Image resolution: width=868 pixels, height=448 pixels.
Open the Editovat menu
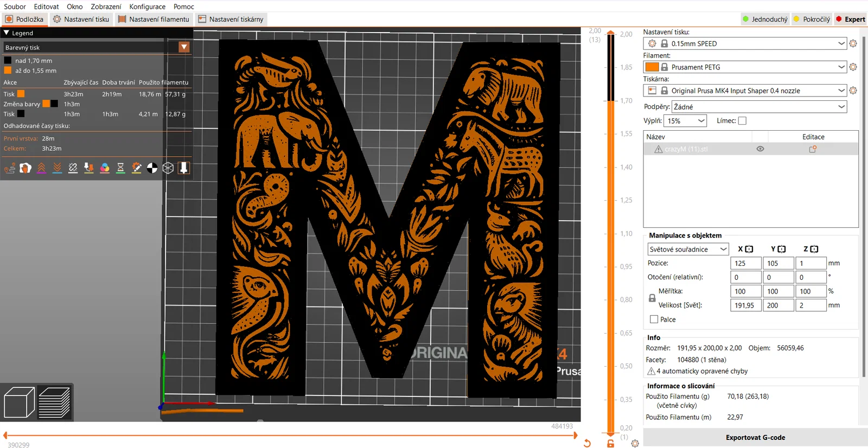(46, 7)
